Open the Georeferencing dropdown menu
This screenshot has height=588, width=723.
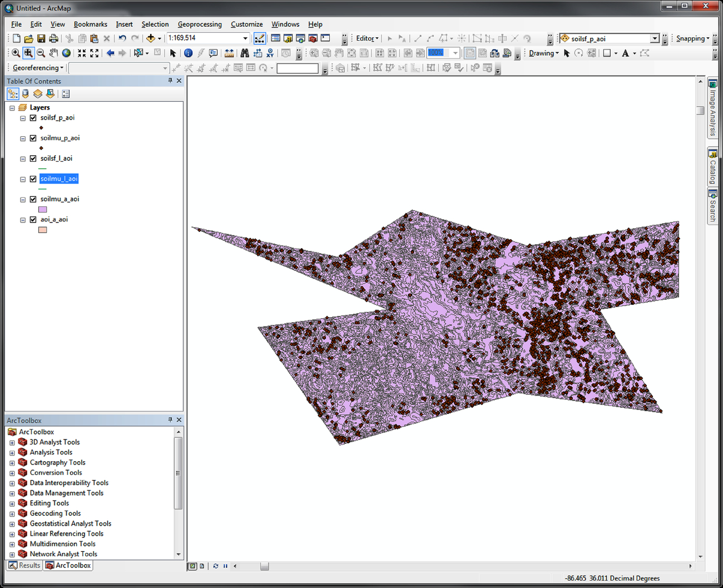[x=38, y=68]
